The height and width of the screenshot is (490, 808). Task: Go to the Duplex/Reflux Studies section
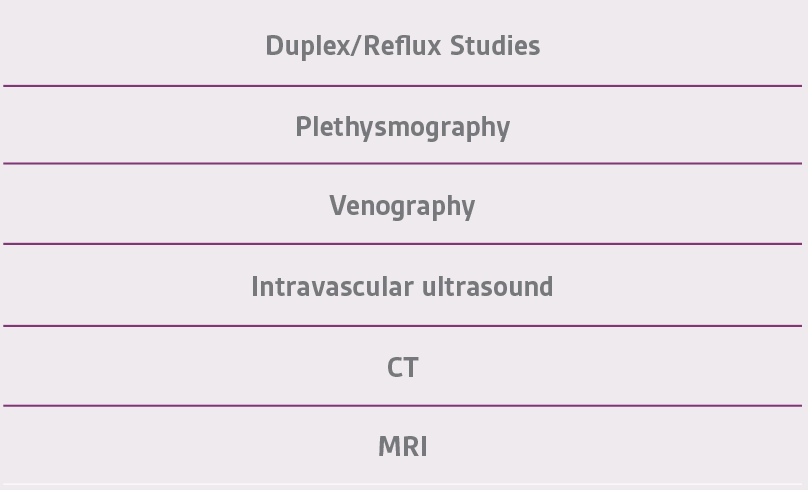pos(402,43)
